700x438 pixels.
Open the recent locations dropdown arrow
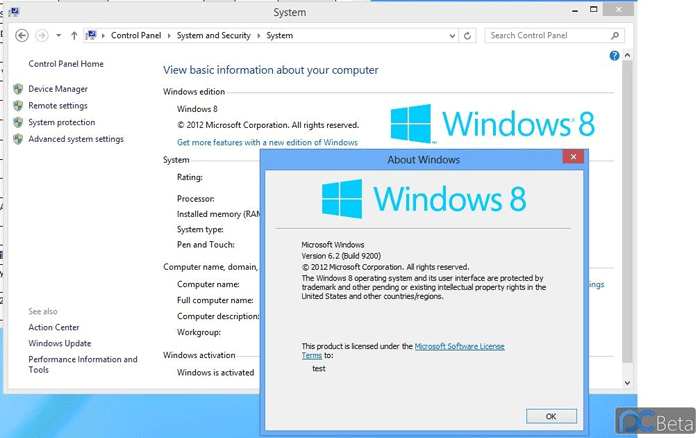pyautogui.click(x=59, y=35)
